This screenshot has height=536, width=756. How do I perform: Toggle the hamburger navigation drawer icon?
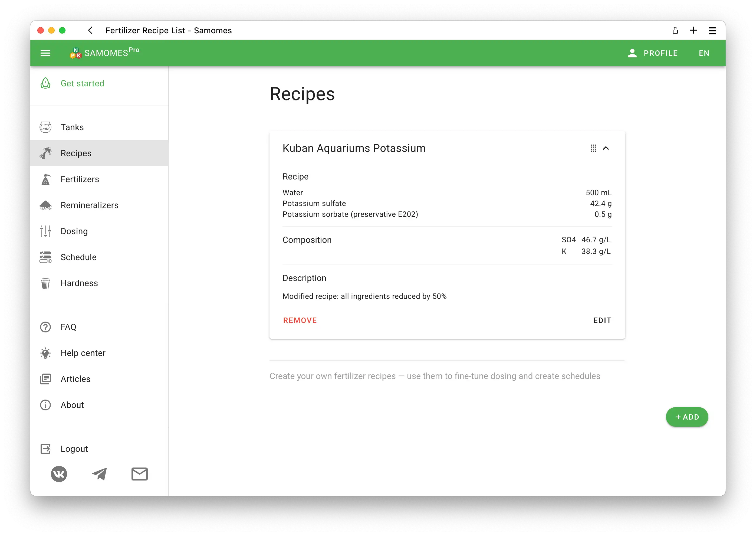(45, 53)
